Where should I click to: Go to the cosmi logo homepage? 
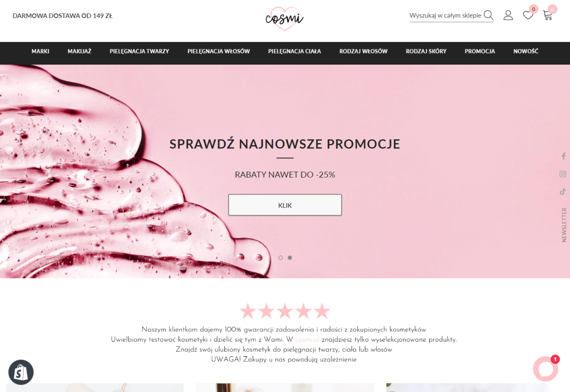point(285,19)
